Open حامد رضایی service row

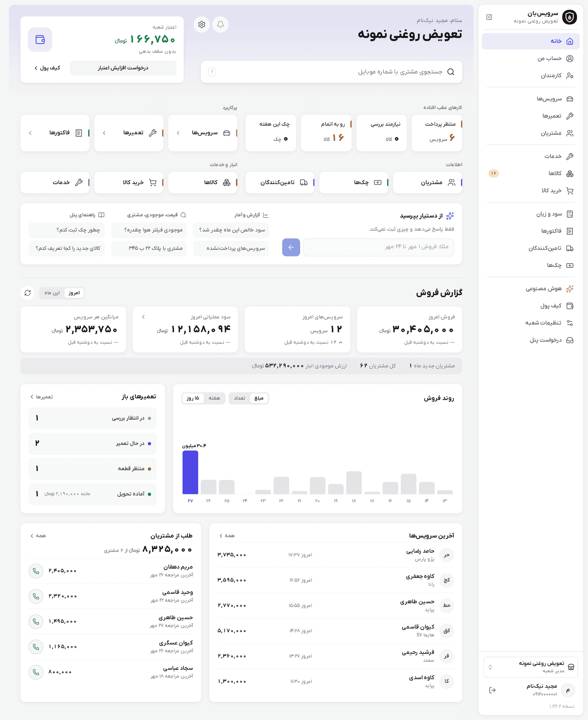[336, 555]
